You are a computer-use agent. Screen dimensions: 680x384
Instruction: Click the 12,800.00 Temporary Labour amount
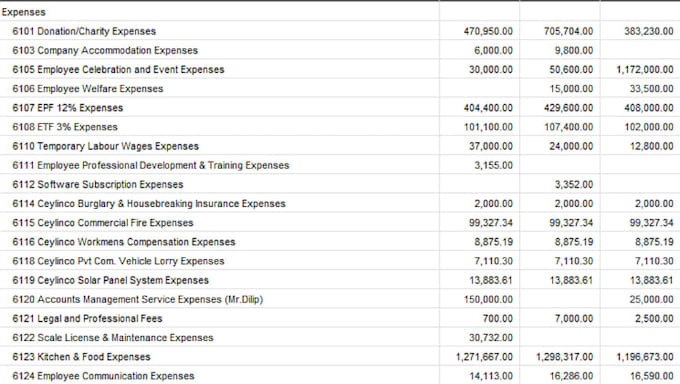pyautogui.click(x=651, y=146)
